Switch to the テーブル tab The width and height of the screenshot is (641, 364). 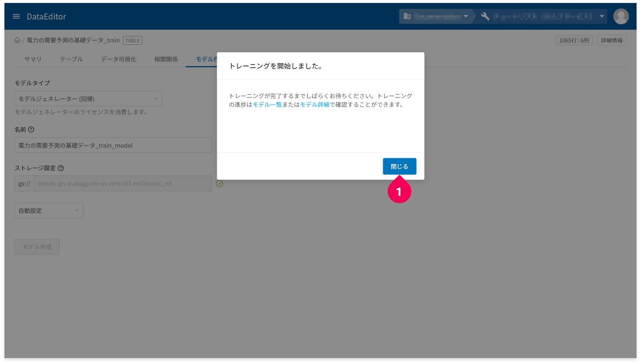pos(72,59)
